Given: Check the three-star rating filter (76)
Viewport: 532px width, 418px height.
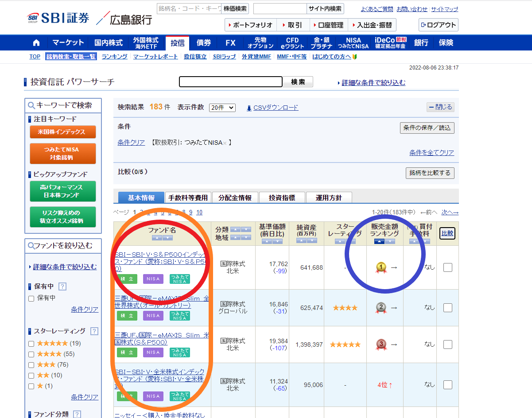Looking at the screenshot, I should [x=31, y=365].
